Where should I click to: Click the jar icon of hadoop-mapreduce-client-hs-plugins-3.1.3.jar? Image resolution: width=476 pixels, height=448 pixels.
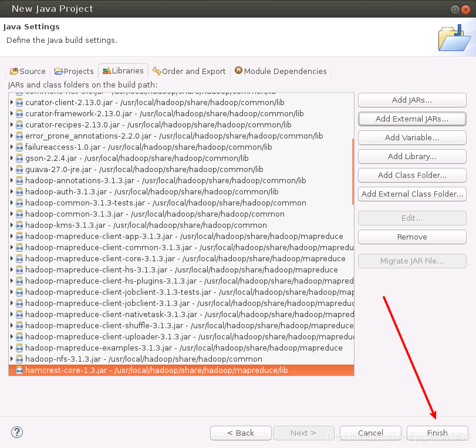19,281
